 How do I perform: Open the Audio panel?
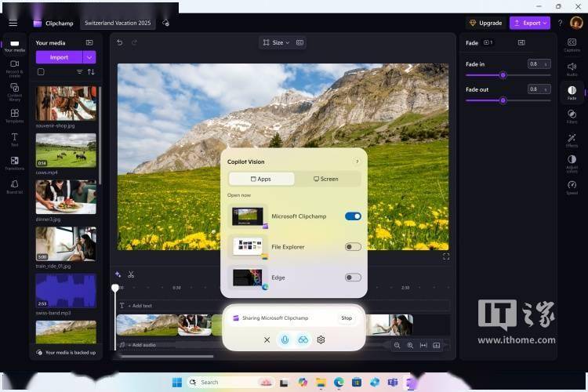572,69
